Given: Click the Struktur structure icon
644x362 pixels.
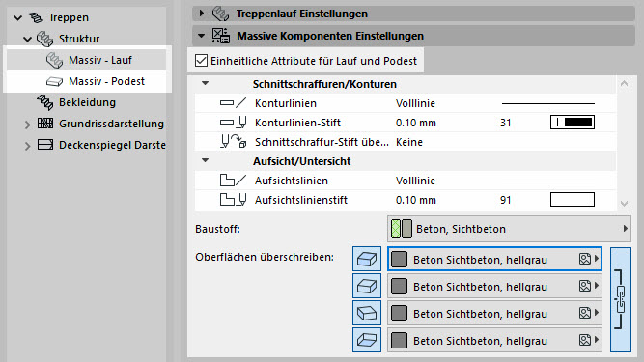Looking at the screenshot, I should [44, 39].
